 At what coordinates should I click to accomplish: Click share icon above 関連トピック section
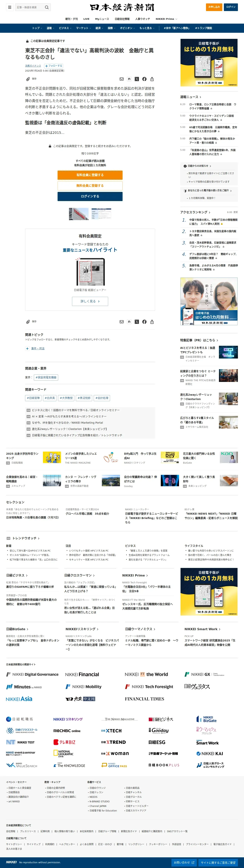pos(152,322)
